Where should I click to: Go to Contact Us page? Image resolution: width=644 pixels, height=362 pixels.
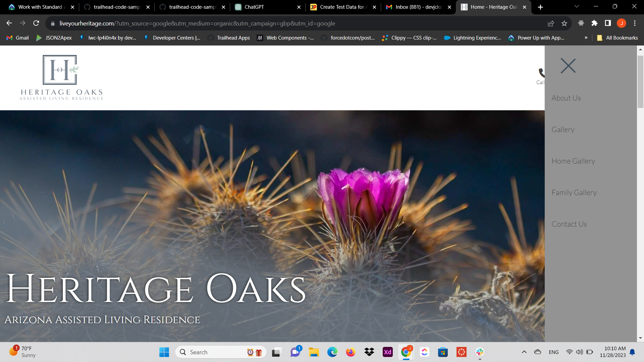[x=569, y=224]
